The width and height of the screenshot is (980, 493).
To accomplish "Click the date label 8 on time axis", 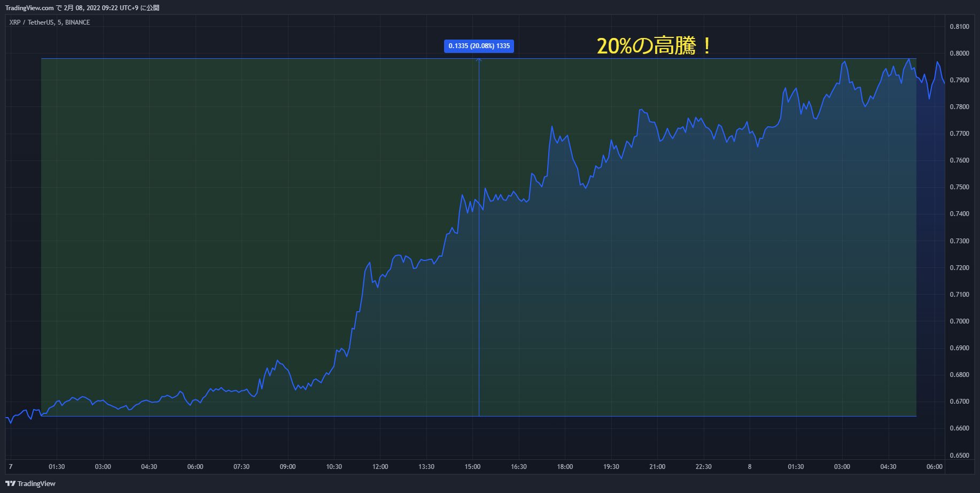I will point(750,467).
